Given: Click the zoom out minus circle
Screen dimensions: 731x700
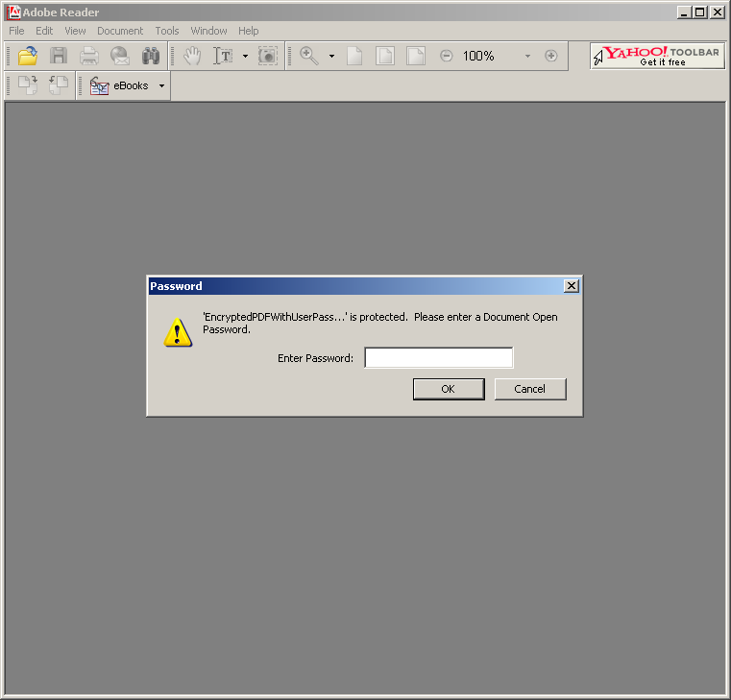Looking at the screenshot, I should tap(446, 56).
